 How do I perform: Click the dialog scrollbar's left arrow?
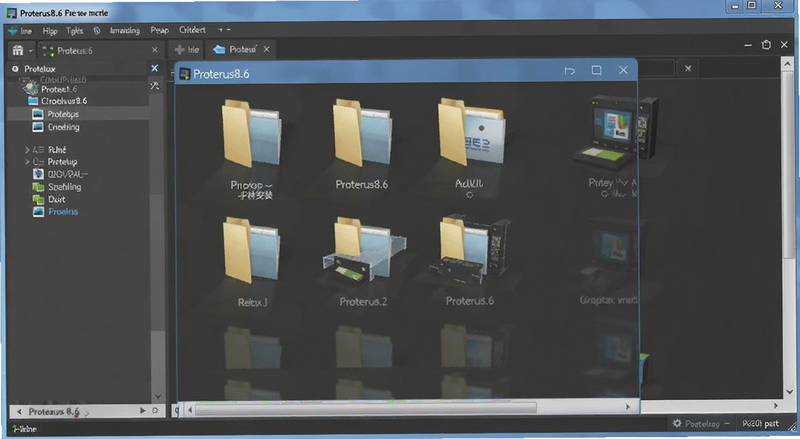click(x=190, y=408)
